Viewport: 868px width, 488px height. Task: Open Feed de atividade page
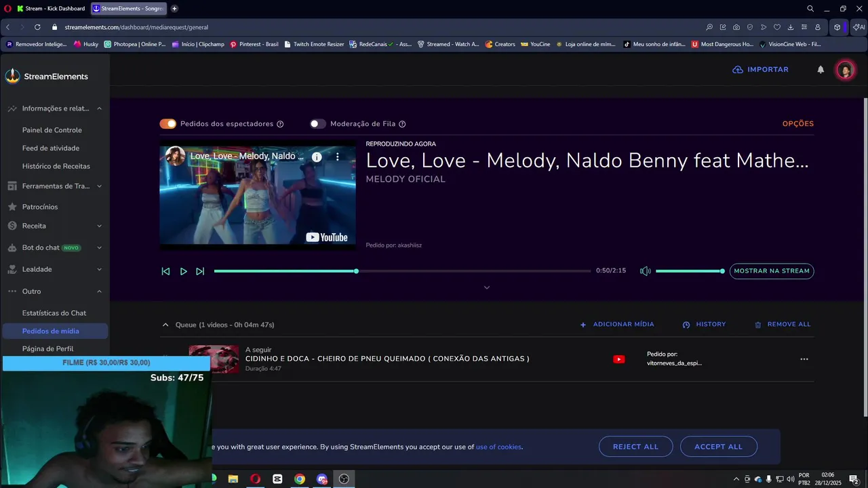click(51, 148)
